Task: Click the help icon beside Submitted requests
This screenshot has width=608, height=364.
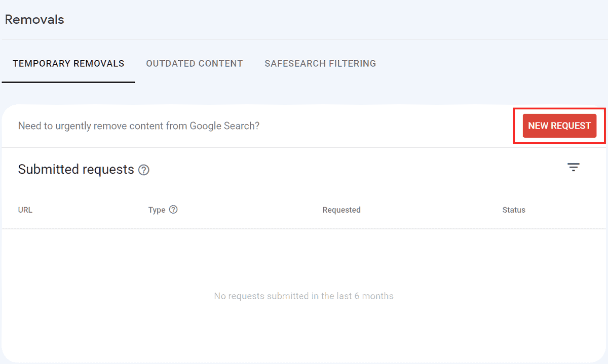Action: pos(143,170)
